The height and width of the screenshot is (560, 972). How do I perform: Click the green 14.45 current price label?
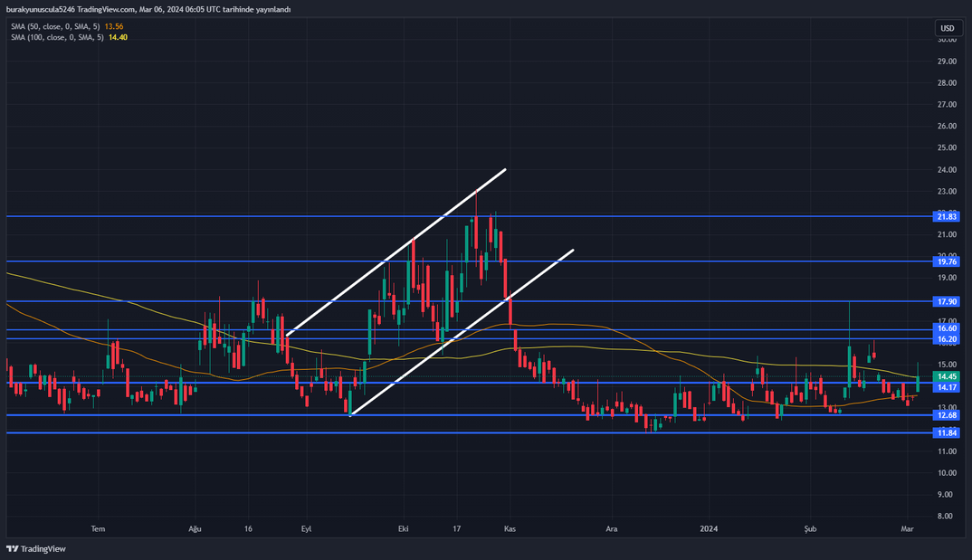point(947,376)
